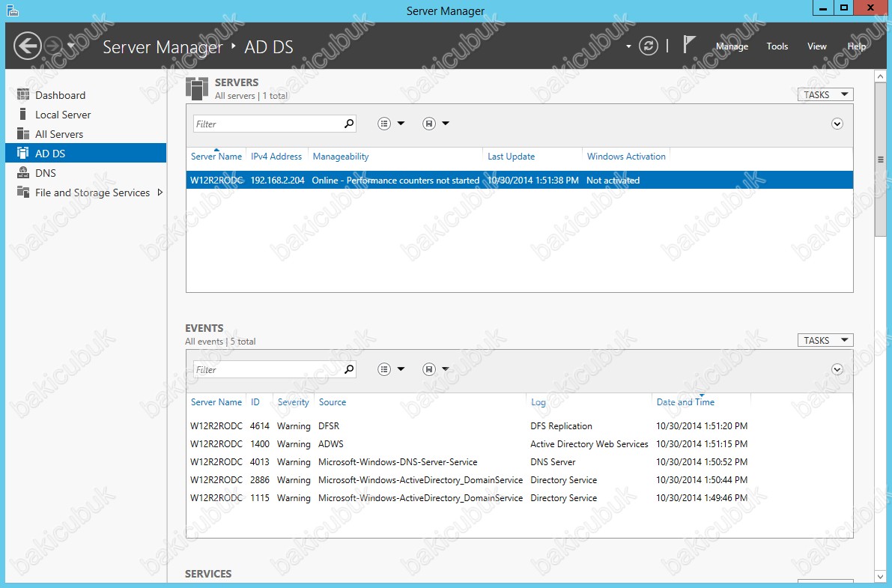Screen dimensions: 892x588
Task: Click the 'Not activated' cell
Action: click(x=613, y=181)
